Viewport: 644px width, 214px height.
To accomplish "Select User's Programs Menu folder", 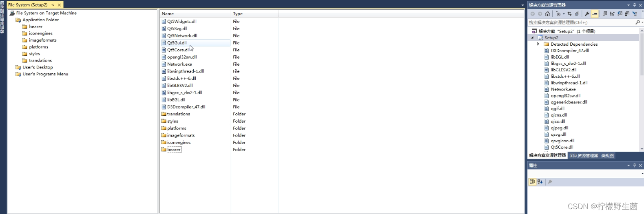I will 45,74.
